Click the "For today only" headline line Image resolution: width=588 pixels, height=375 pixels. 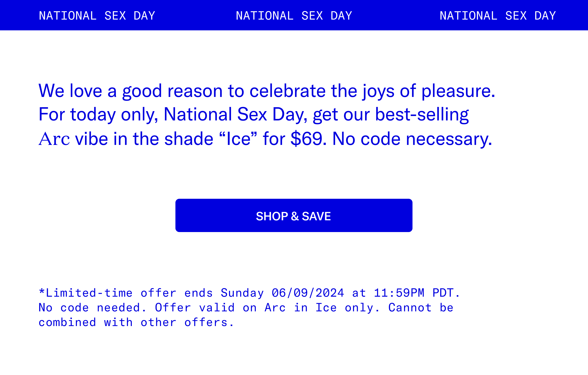(254, 115)
